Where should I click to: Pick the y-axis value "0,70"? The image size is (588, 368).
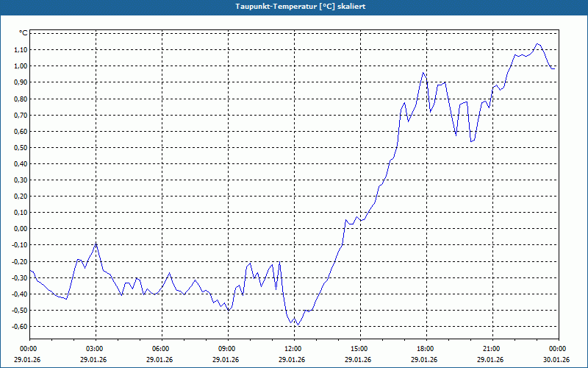[21, 115]
